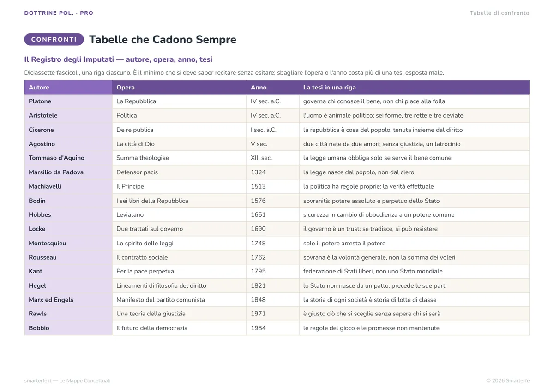
Task: Click 'La tesi in una riga' header
Action: tap(414, 87)
